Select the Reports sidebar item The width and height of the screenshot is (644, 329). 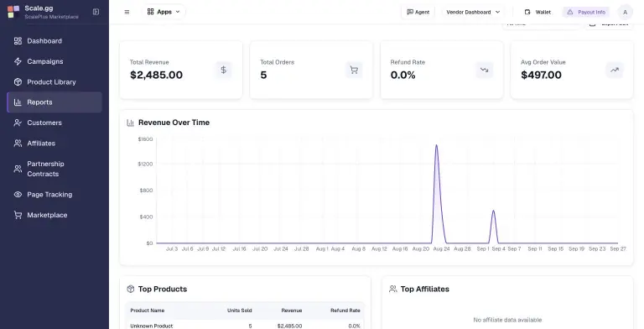tap(55, 102)
